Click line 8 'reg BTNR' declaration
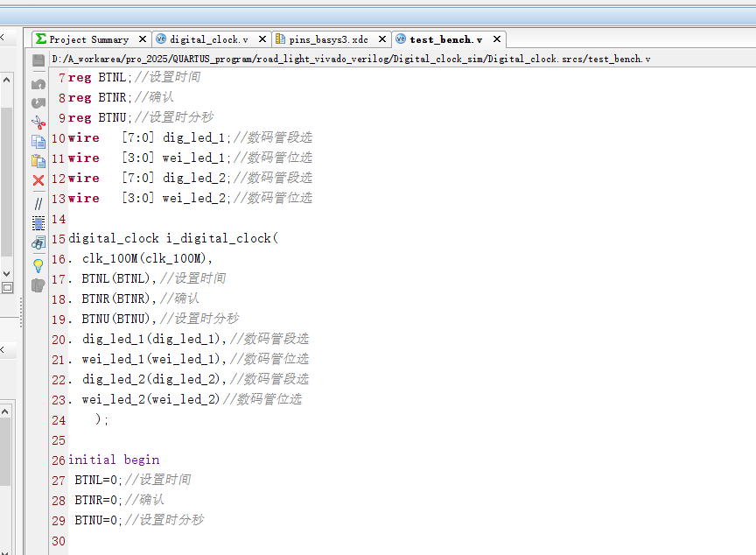756x555 pixels. click(x=100, y=97)
